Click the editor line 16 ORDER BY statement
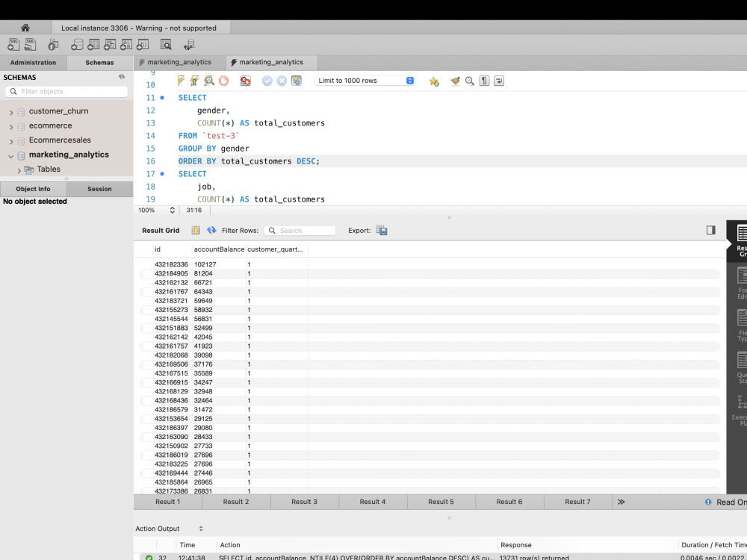Screen dimensions: 747x560 (249, 161)
